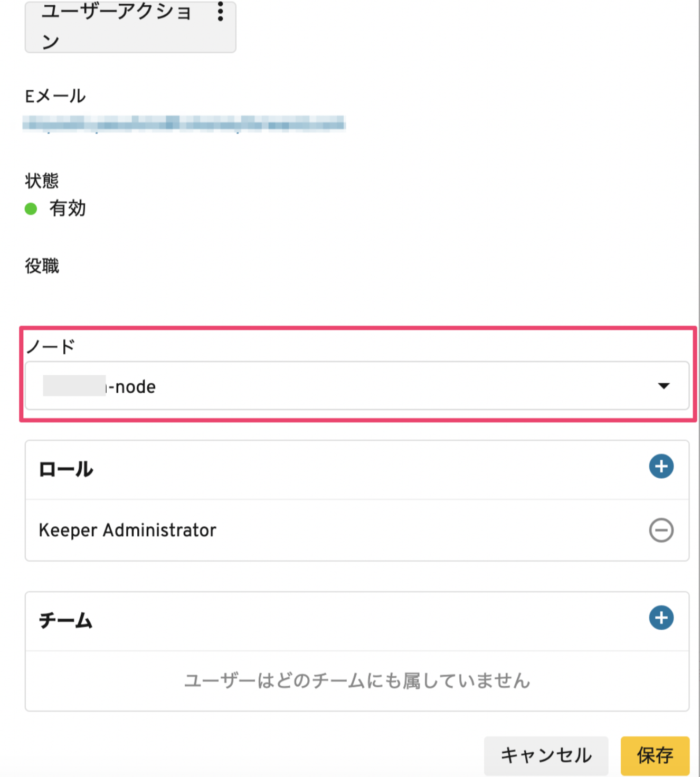Select the Keeper Administrator role text
The width and height of the screenshot is (700, 777).
click(x=128, y=530)
